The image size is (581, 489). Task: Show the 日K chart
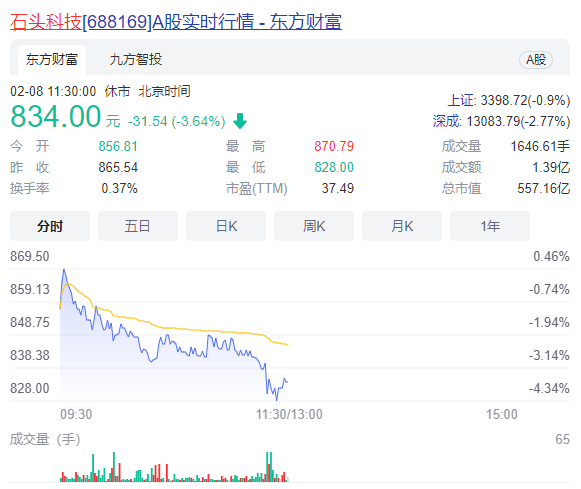tap(226, 226)
